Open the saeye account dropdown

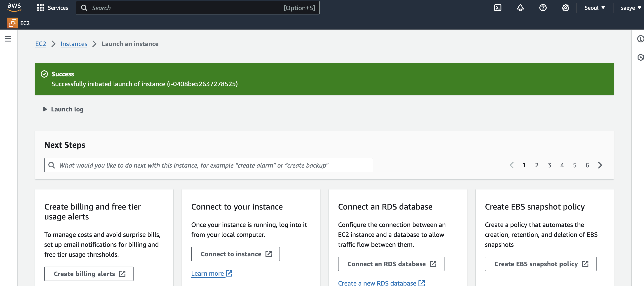630,8
